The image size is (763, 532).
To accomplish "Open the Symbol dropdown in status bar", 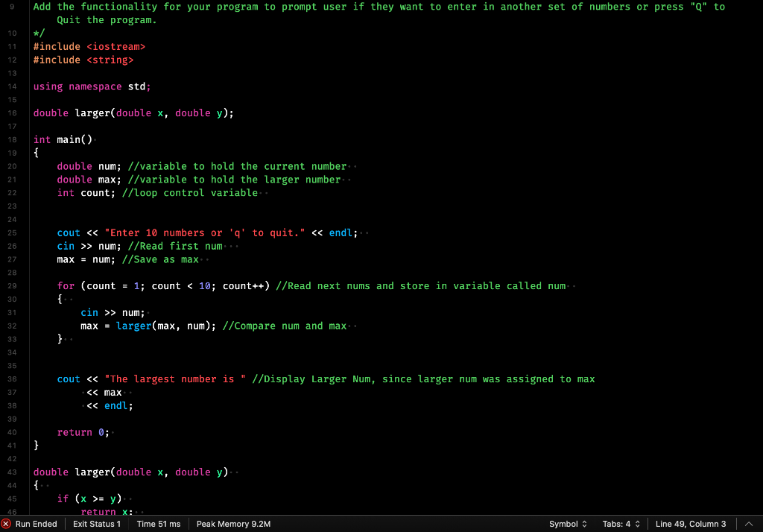I will [567, 524].
